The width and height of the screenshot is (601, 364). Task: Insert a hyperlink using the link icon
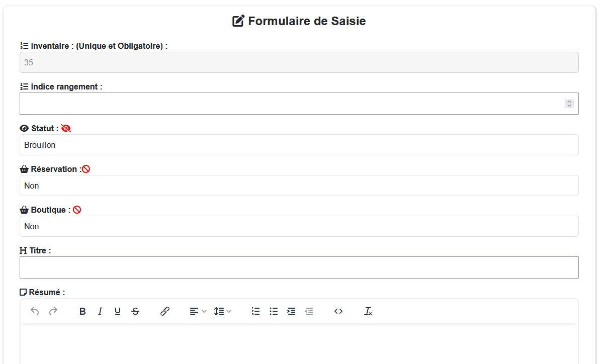165,311
